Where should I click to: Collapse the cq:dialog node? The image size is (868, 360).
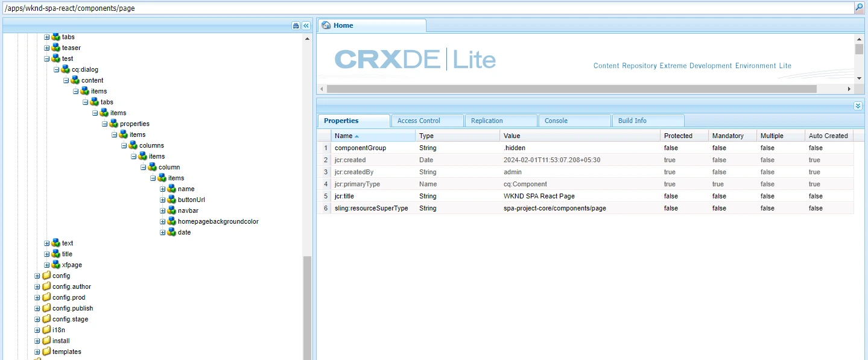pyautogui.click(x=57, y=69)
